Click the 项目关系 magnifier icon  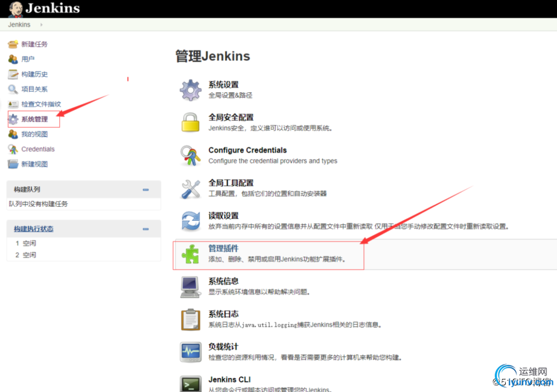(13, 89)
